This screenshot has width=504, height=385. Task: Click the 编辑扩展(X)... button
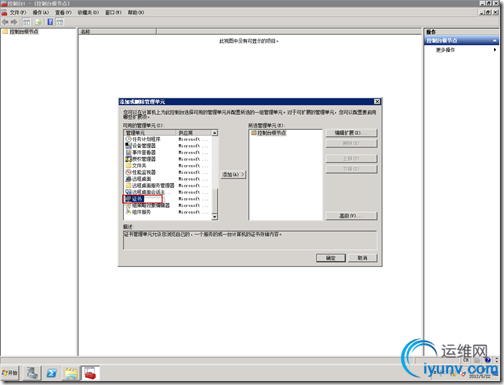pyautogui.click(x=351, y=133)
